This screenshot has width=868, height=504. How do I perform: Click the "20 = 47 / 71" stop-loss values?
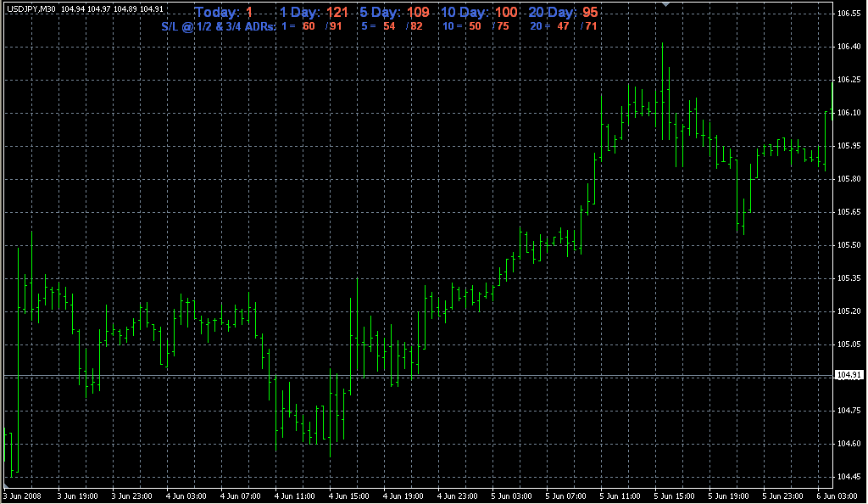point(564,26)
